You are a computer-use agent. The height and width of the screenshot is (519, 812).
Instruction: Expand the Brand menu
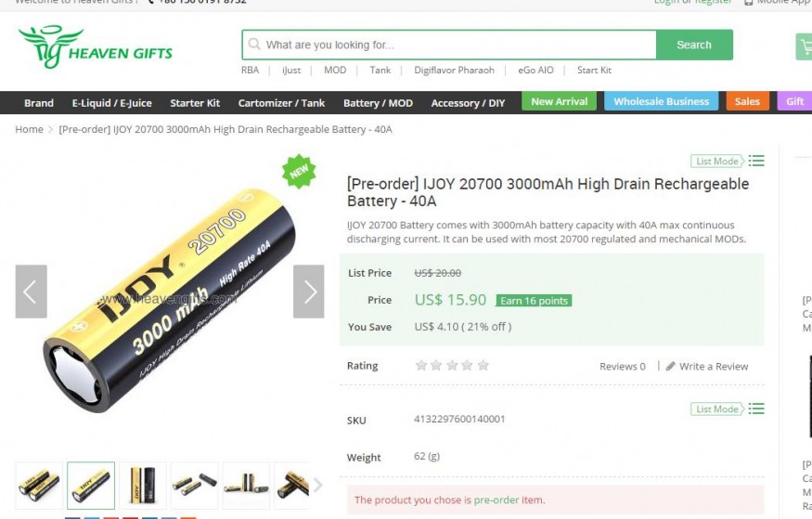pos(39,102)
